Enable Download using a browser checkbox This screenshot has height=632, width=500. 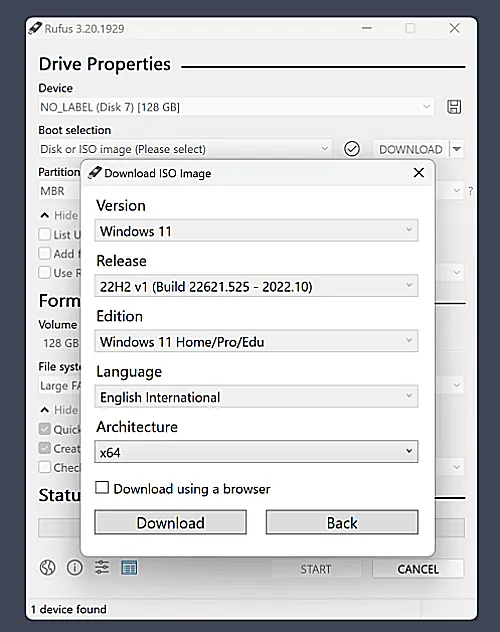tap(102, 488)
